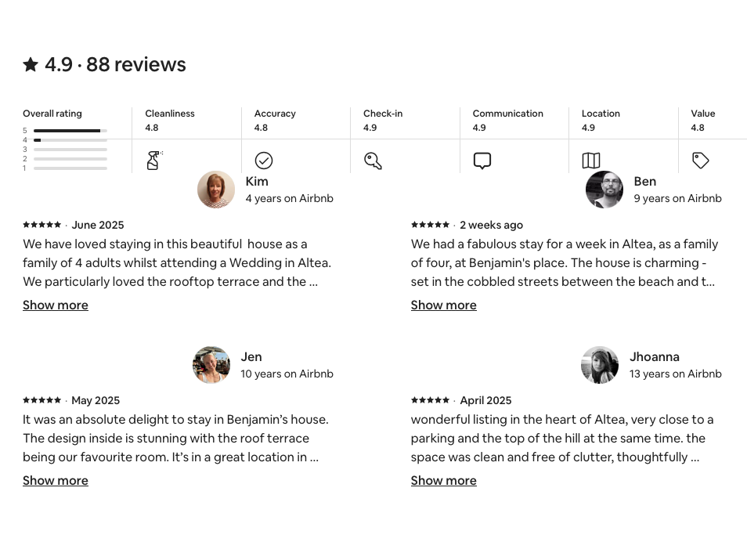Click reviewer name Kim
This screenshot has height=560, width=747.
click(257, 181)
